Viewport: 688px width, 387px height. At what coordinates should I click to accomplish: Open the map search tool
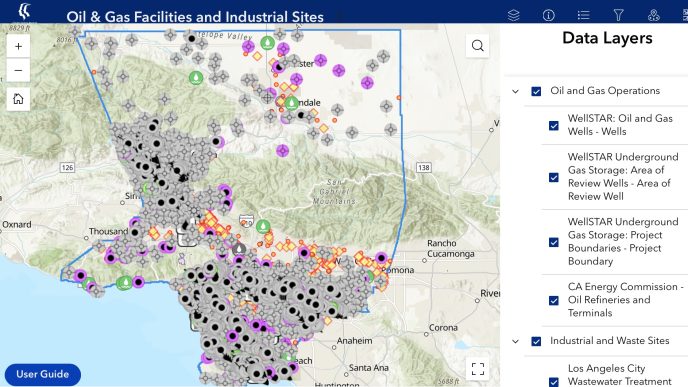tap(477, 46)
